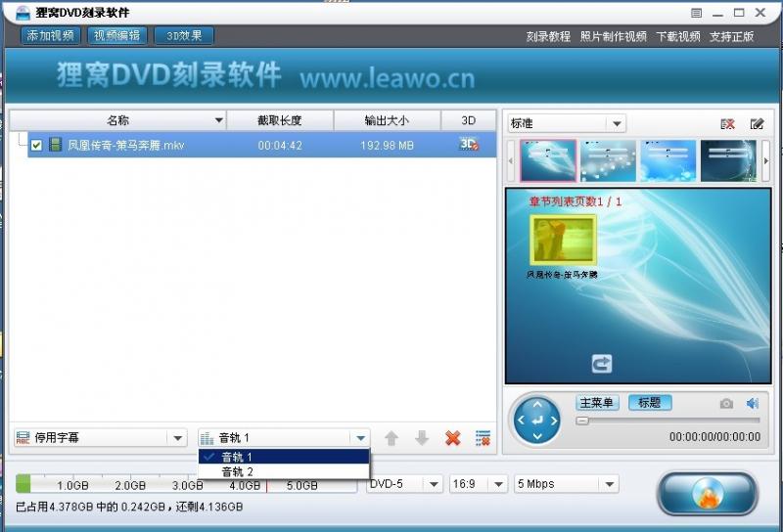Image resolution: width=783 pixels, height=532 pixels.
Task: Click the return arrow icon in the preview
Action: (601, 364)
